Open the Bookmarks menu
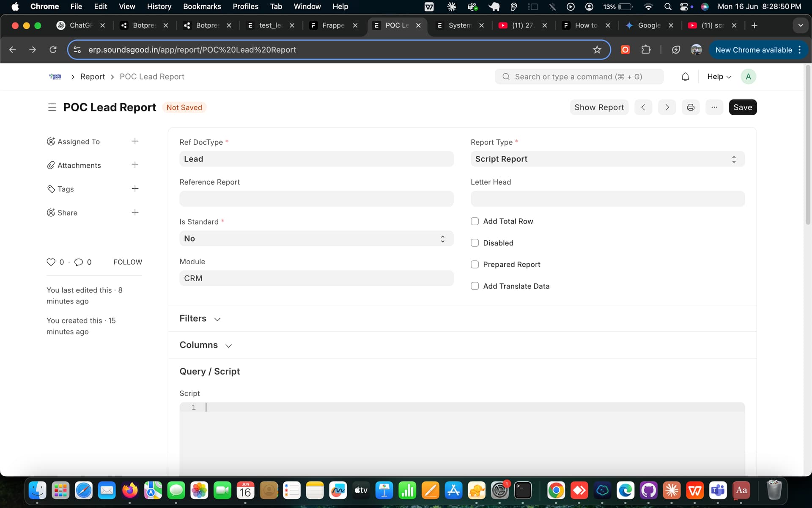This screenshot has height=508, width=812. click(202, 7)
